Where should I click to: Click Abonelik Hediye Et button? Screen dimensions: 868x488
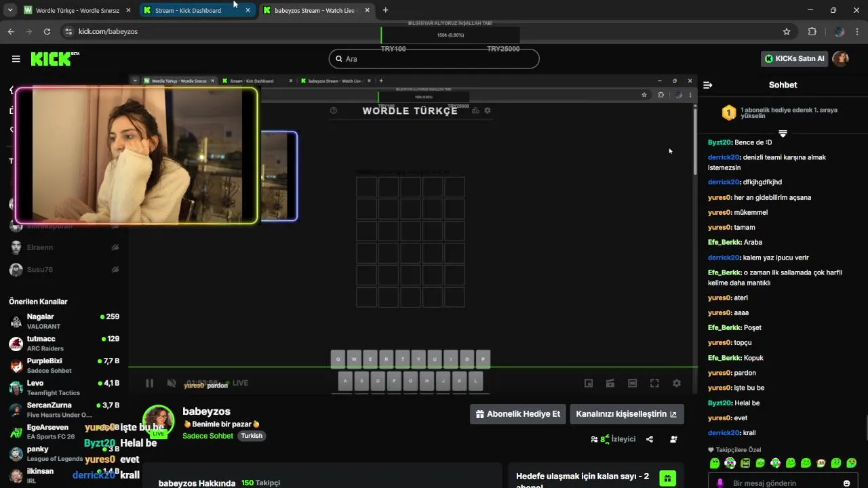pyautogui.click(x=518, y=414)
